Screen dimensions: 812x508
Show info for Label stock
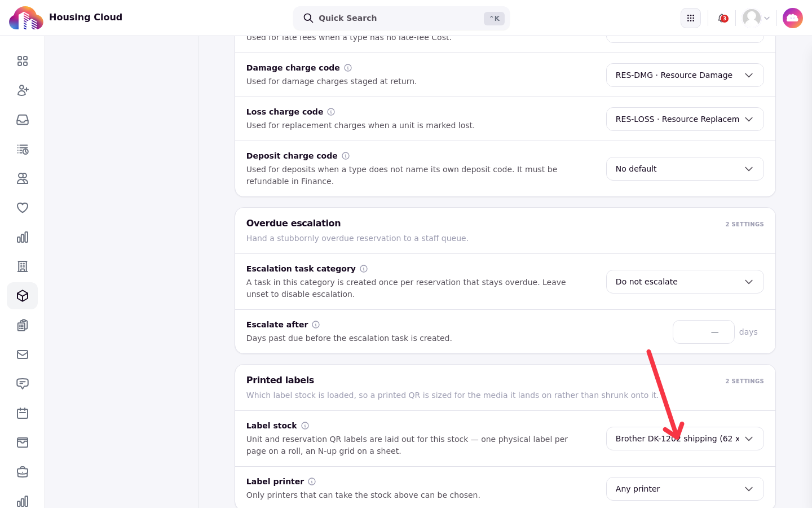click(305, 426)
